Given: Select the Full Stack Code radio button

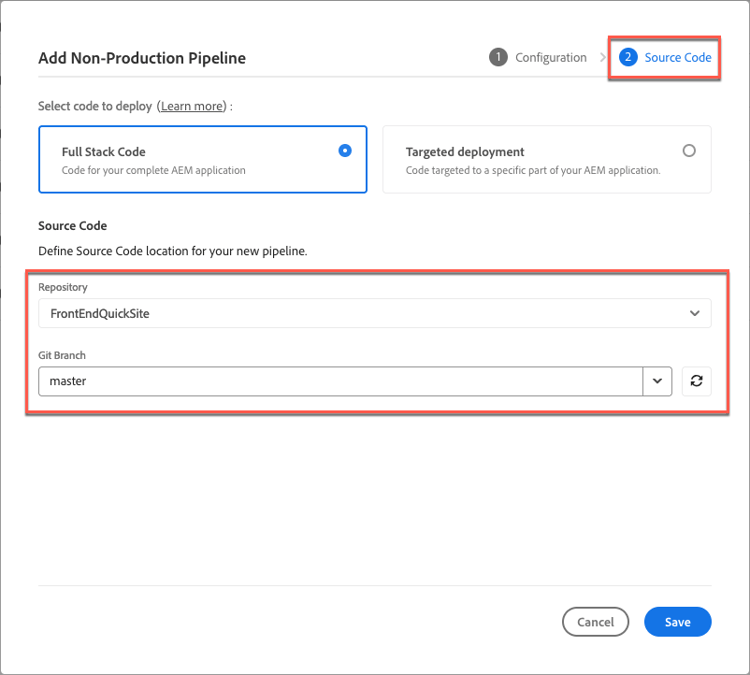Looking at the screenshot, I should (345, 151).
